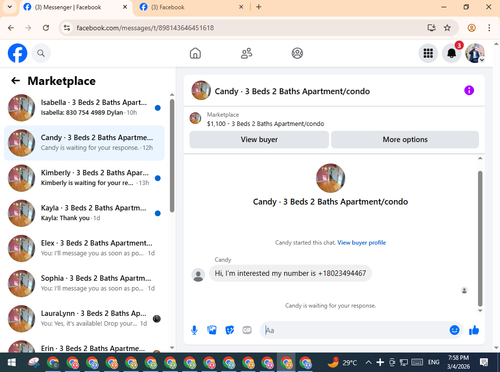This screenshot has width=500, height=372.
Task: Switch to the Messenger browser tab
Action: click(x=76, y=7)
